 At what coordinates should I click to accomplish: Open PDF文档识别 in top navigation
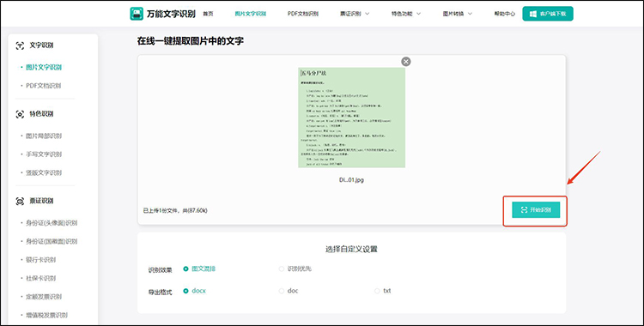(x=303, y=14)
